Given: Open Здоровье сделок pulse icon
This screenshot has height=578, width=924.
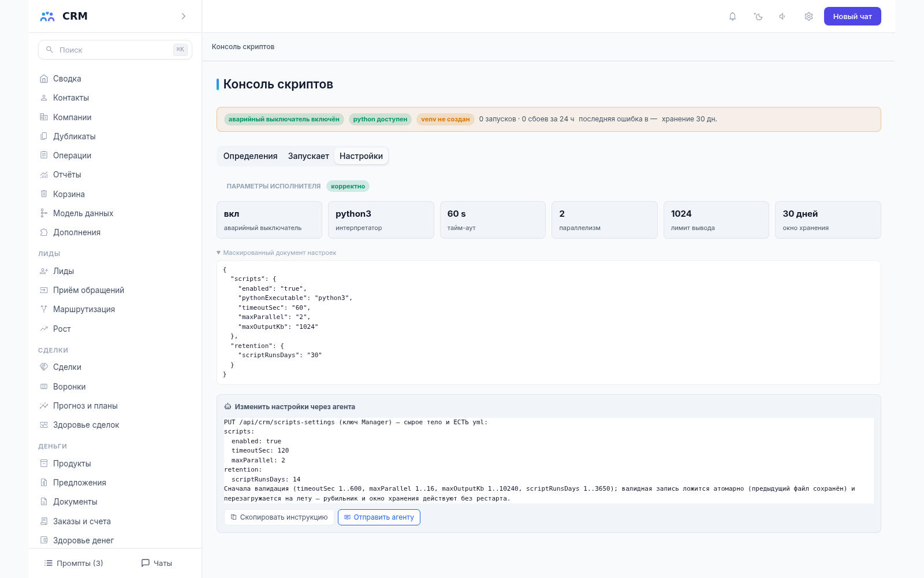Looking at the screenshot, I should [x=44, y=425].
